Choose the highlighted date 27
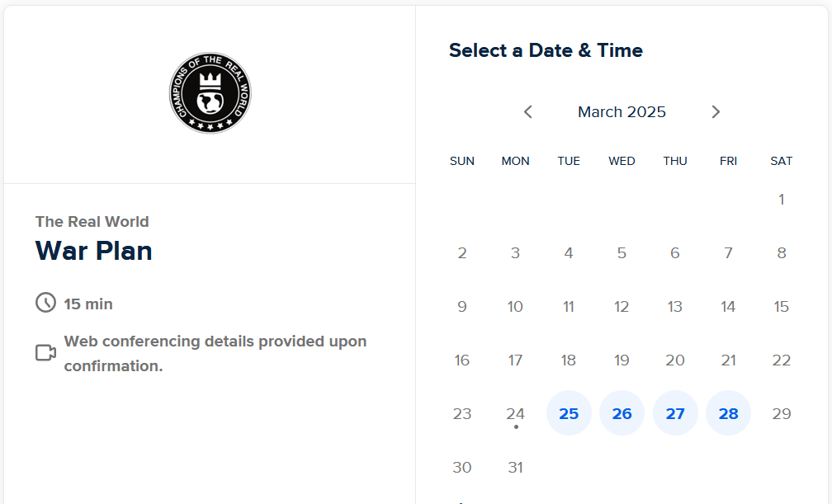The image size is (832, 504). [x=675, y=412]
